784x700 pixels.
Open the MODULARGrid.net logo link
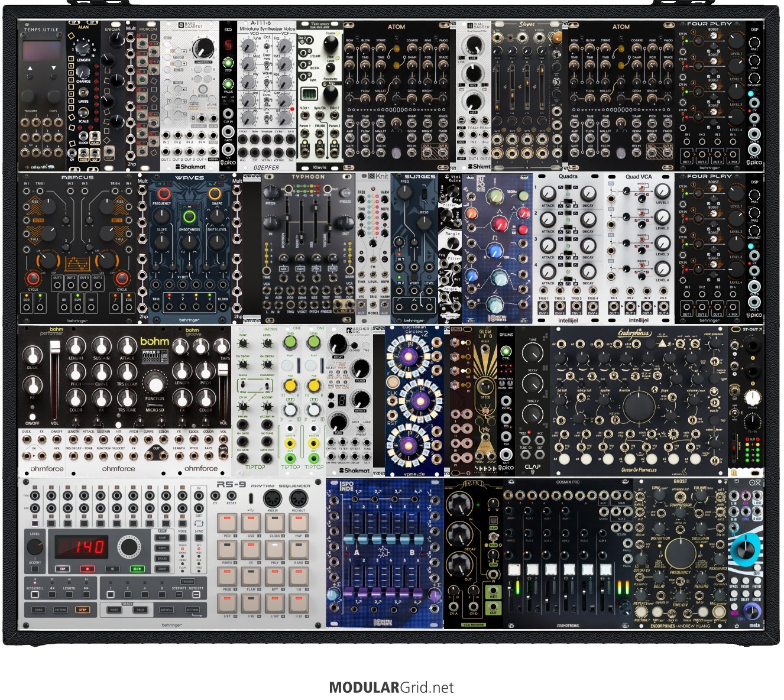[x=391, y=688]
